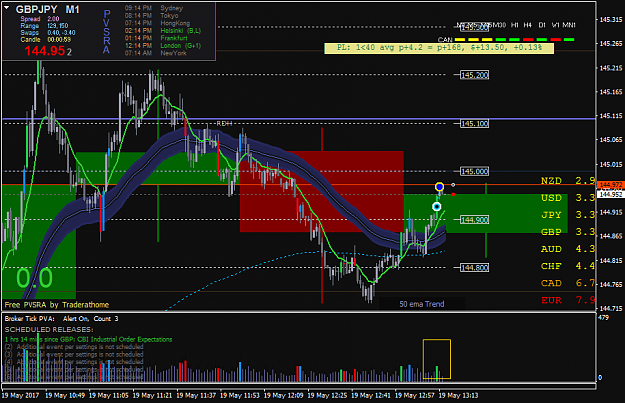The width and height of the screenshot is (625, 403).
Task: Click the NZD currency strength row
Action: pos(568,181)
